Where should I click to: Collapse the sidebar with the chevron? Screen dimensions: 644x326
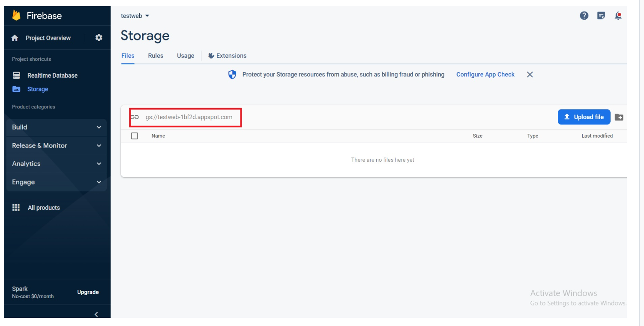(x=96, y=314)
